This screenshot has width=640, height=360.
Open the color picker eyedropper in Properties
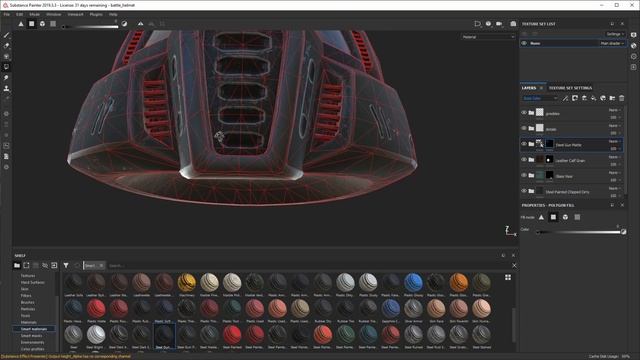pos(623,231)
